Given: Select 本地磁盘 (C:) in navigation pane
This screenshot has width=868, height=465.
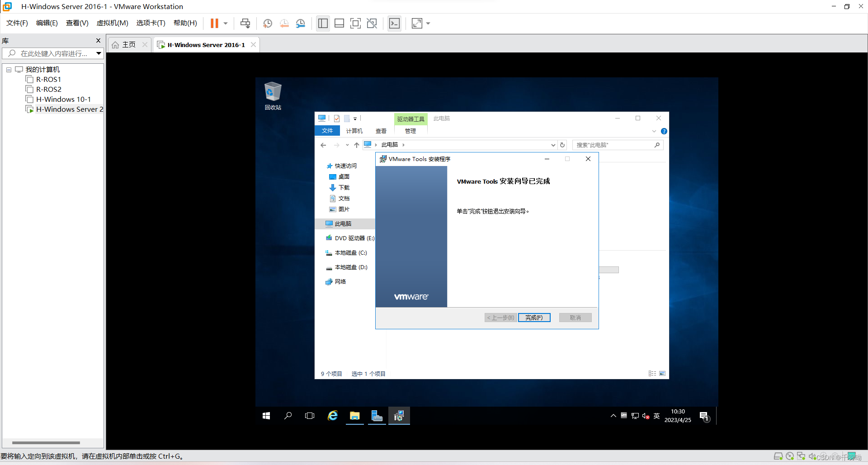Looking at the screenshot, I should tap(346, 253).
